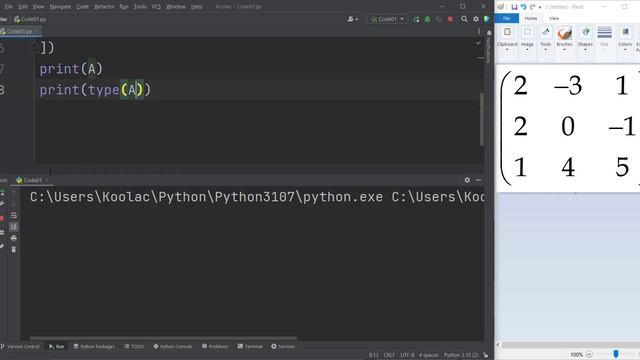Open the Python Console tool window
Viewport: 640px width, 360px height.
click(173, 347)
